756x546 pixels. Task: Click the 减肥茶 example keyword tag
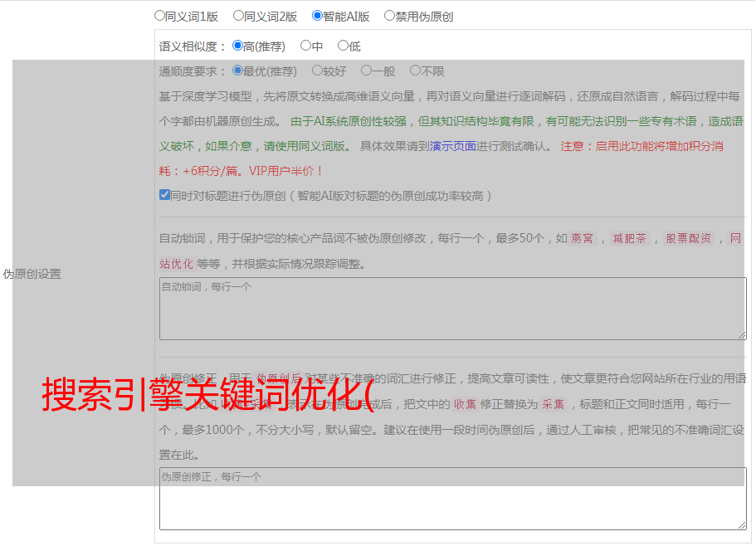[x=629, y=239]
